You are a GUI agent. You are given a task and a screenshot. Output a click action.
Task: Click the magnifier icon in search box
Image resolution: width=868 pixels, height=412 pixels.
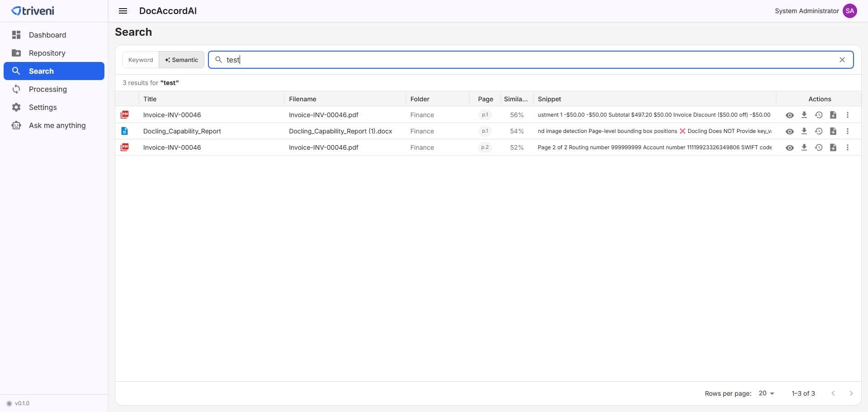click(x=218, y=60)
